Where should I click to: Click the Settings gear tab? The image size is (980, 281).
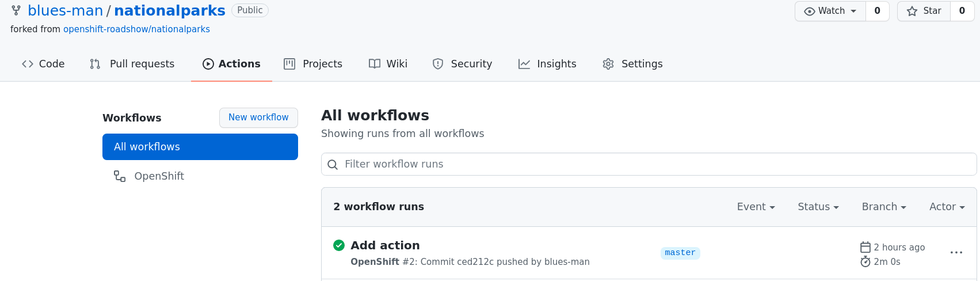point(632,64)
